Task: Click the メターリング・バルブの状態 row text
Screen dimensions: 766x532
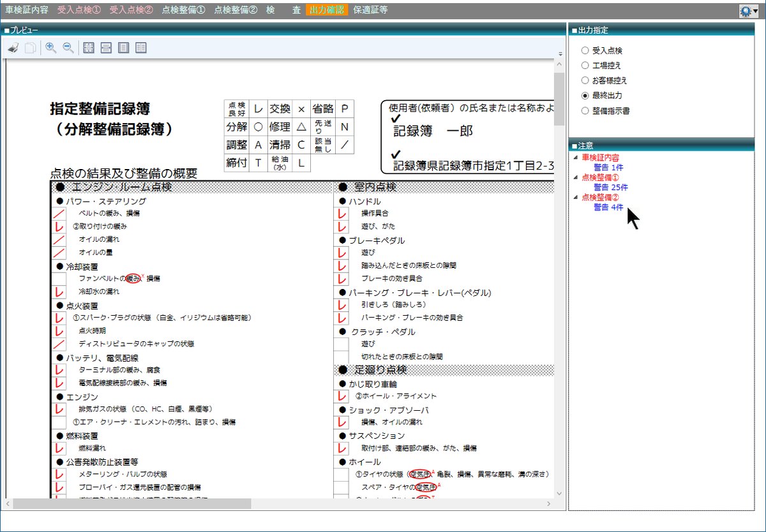Action: [x=123, y=474]
